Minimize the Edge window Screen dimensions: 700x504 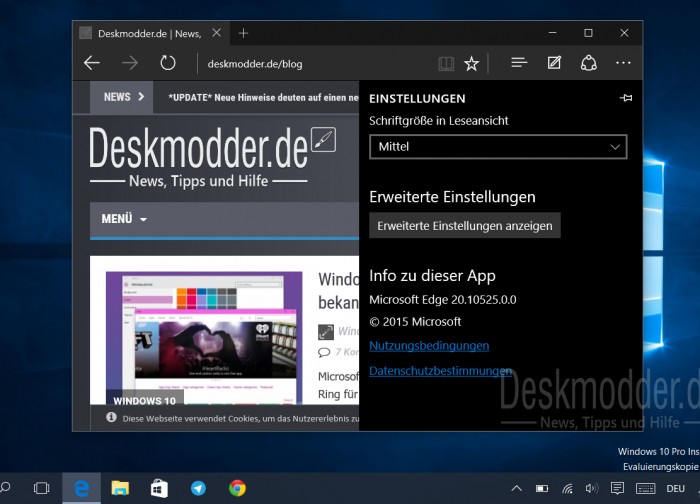tap(553, 33)
